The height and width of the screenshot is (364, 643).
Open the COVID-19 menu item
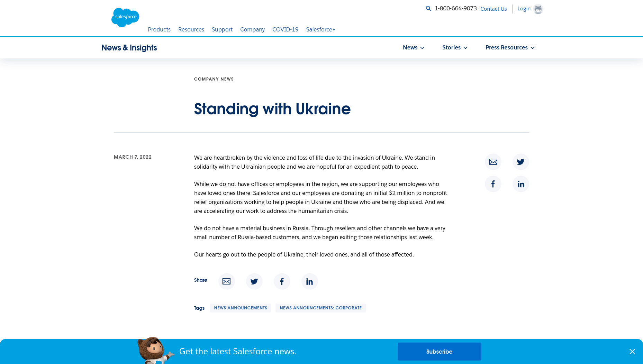286,30
